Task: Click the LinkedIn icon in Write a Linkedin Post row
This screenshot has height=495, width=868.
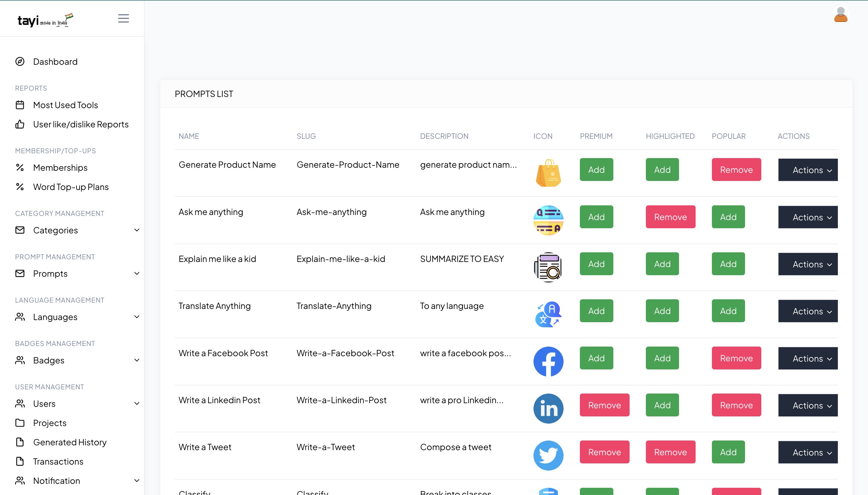Action: [x=548, y=408]
